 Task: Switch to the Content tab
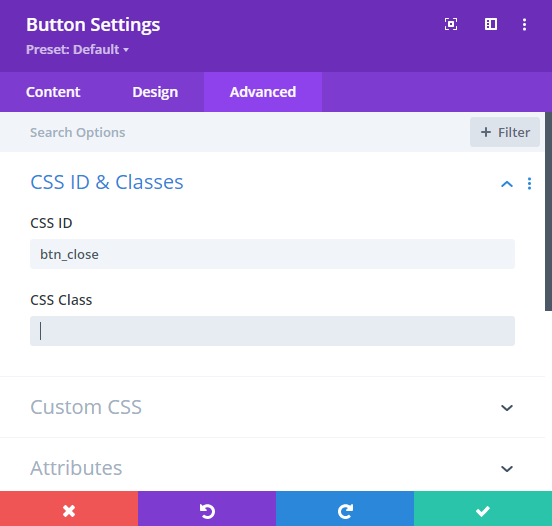pos(53,92)
